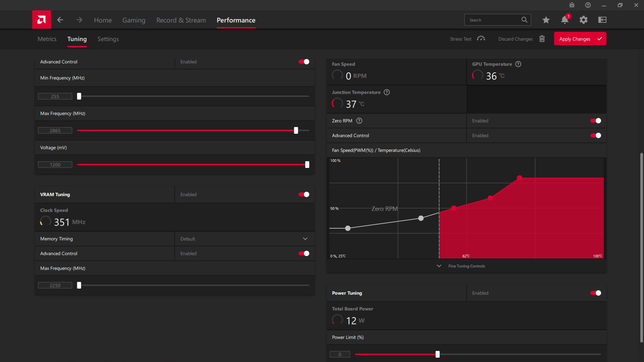Click the GPU Temperature gauge
The width and height of the screenshot is (644, 362).
coord(477,75)
